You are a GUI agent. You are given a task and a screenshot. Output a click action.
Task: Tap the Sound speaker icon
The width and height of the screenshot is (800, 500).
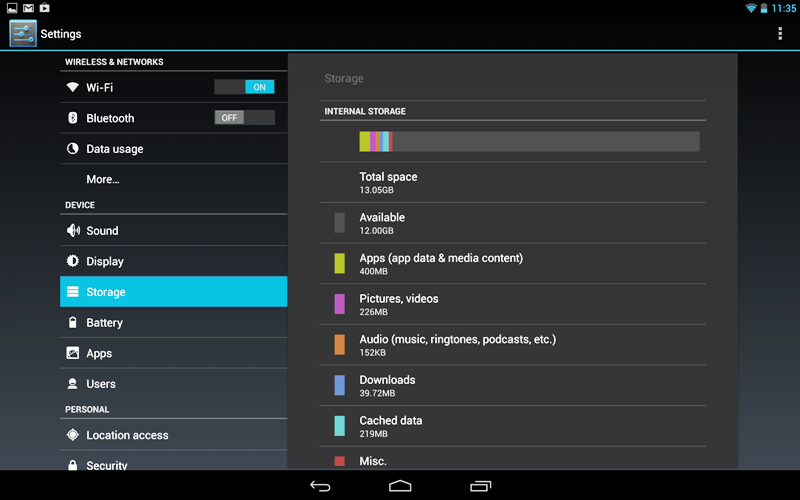[x=73, y=231]
